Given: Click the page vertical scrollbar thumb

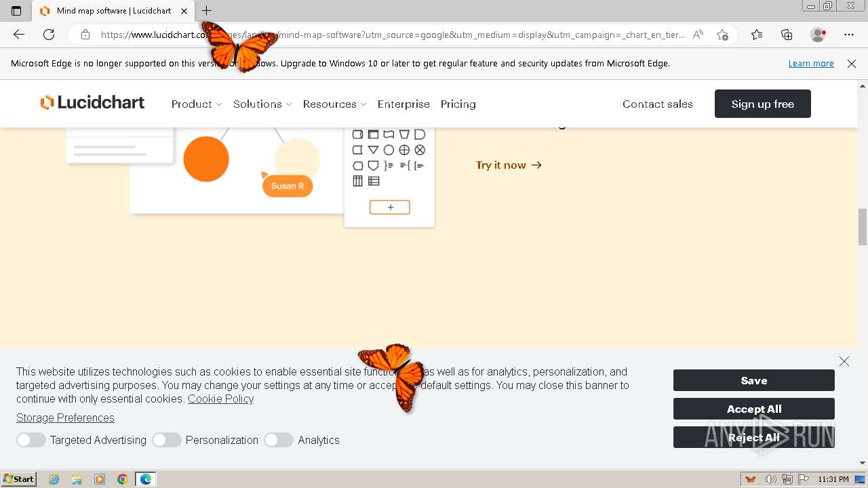Looking at the screenshot, I should point(863,227).
